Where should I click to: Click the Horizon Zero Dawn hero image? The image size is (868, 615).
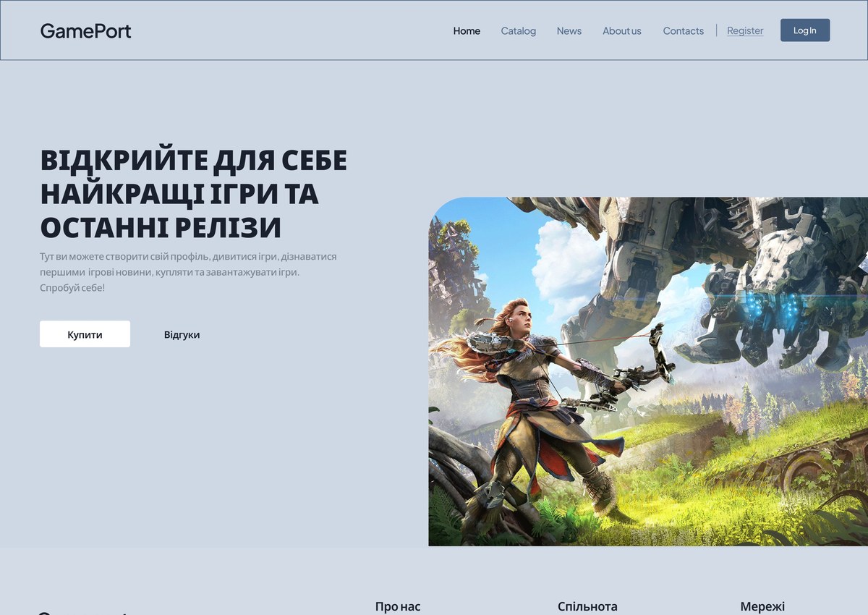point(648,371)
